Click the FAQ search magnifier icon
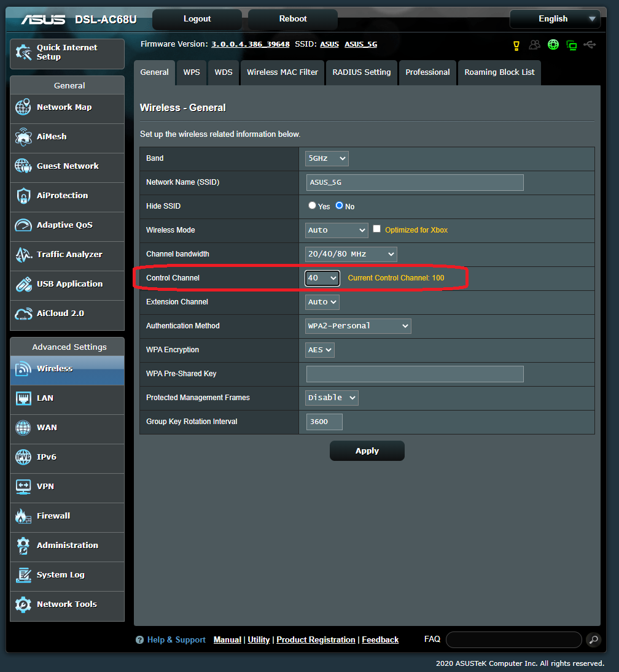Screen dimensions: 619x672 (593, 640)
